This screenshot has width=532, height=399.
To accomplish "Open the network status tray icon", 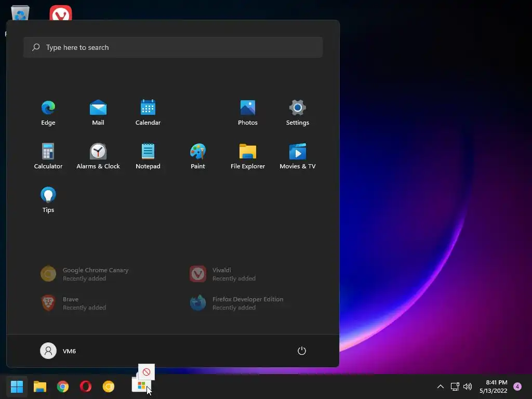I will (455, 387).
